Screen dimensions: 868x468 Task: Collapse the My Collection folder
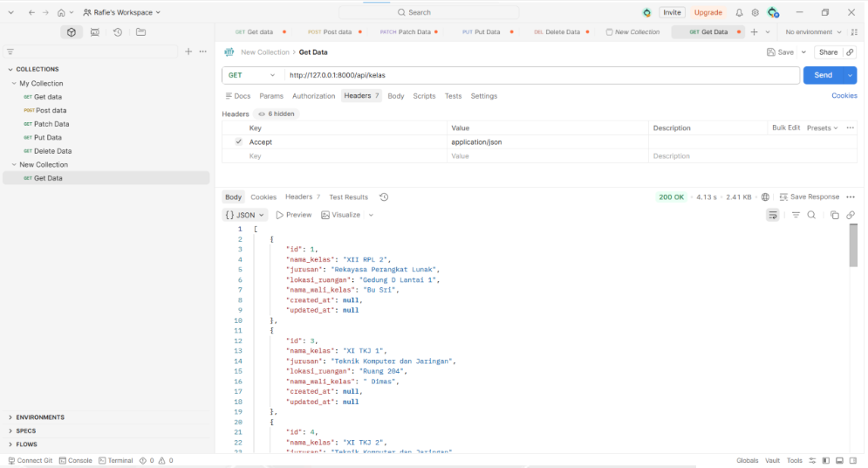pyautogui.click(x=14, y=83)
